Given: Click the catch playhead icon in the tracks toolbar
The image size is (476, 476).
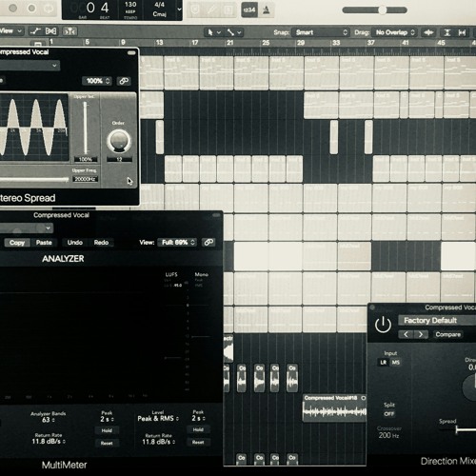Looking at the screenshot, I should click(69, 31).
